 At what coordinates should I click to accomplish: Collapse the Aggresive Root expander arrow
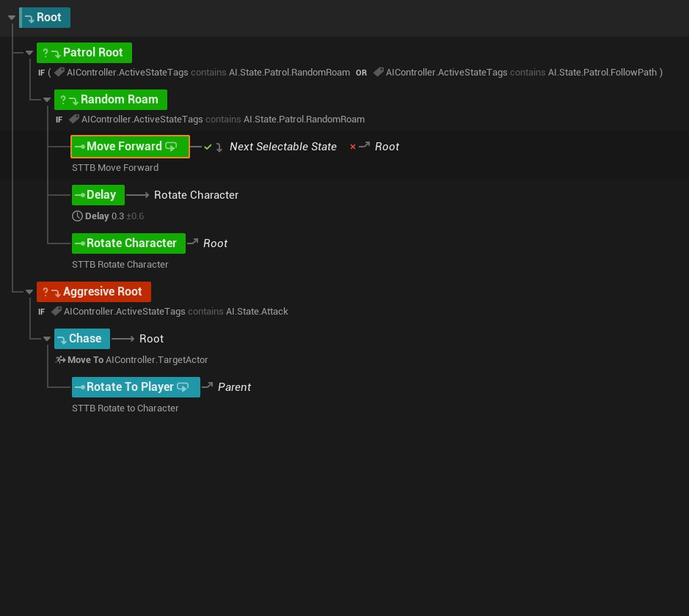click(29, 292)
